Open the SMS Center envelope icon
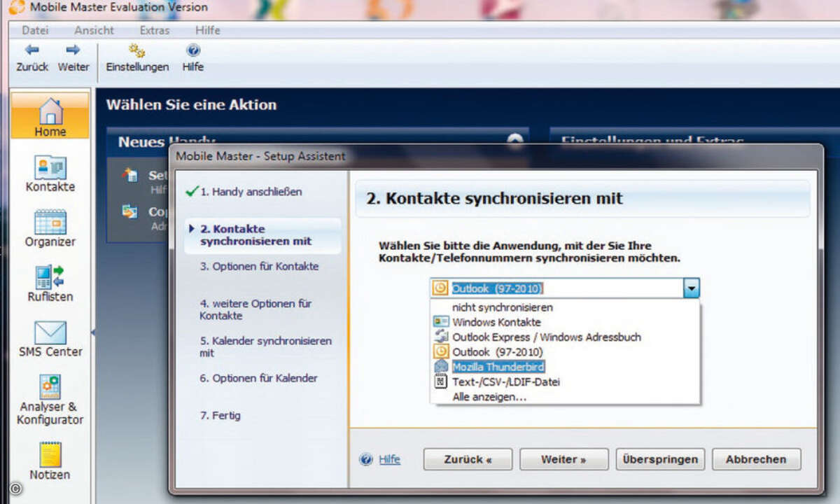 pos(50,332)
